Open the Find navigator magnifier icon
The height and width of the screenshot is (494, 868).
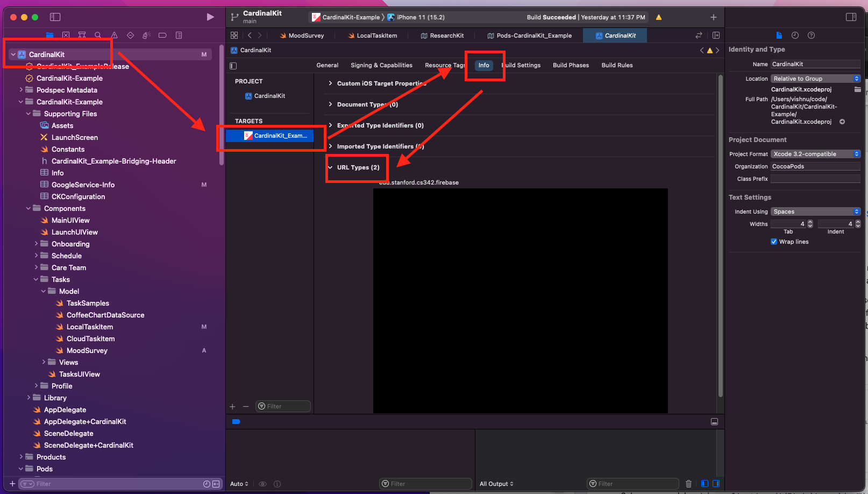point(98,35)
